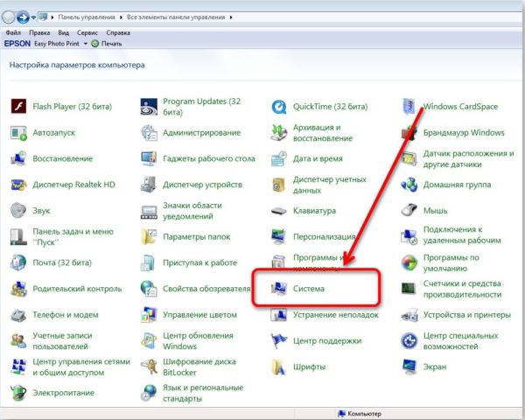Expand the Easy Photo Print dropdown arrow
The image size is (525, 420).
coord(86,44)
